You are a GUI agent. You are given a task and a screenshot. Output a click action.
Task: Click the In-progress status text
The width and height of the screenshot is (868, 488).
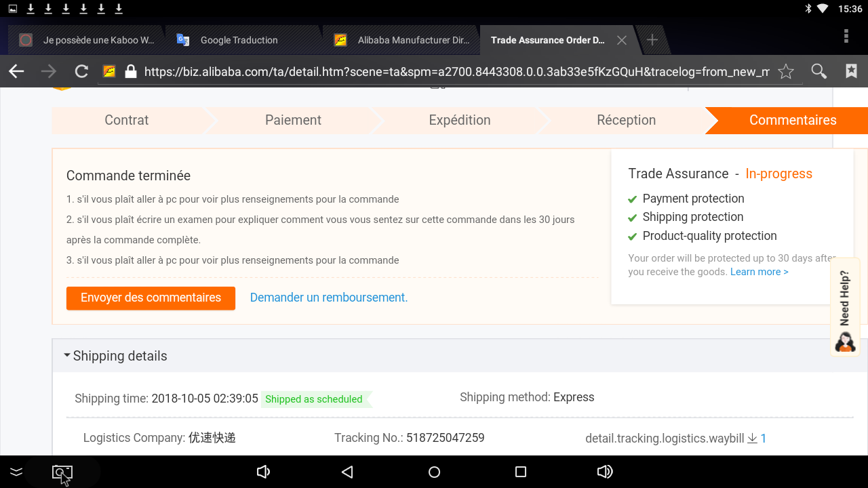click(778, 174)
